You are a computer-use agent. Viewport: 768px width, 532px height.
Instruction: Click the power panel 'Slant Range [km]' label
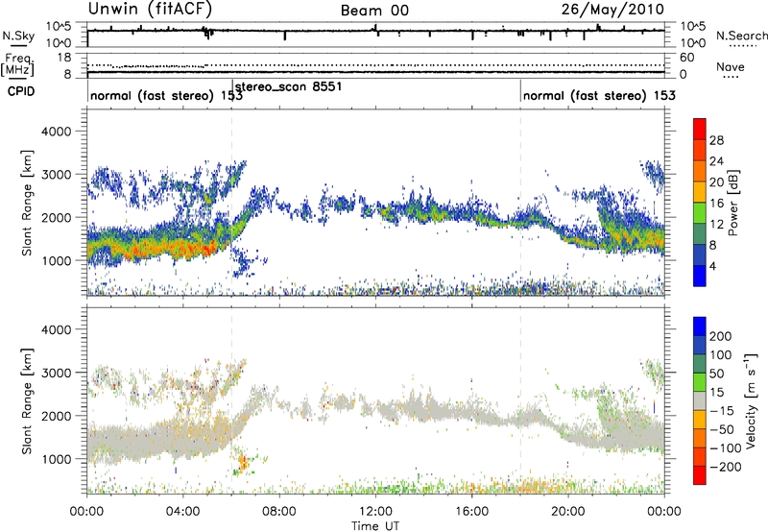click(x=27, y=203)
